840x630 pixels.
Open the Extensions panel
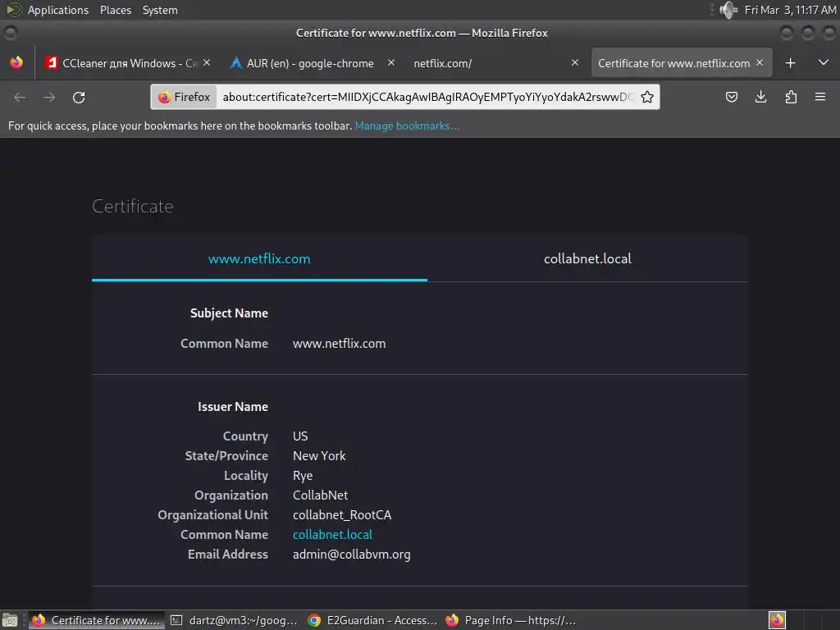[791, 97]
